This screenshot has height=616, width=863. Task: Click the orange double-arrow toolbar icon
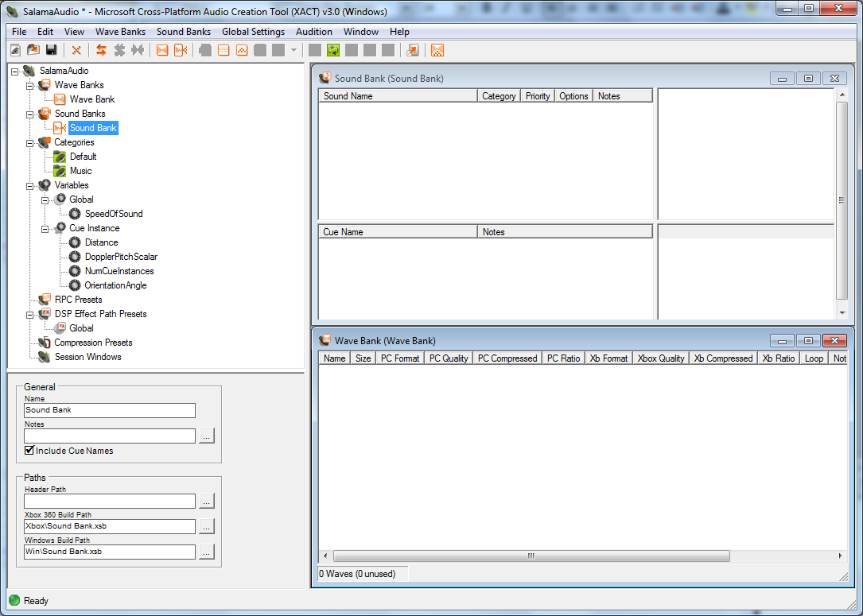(x=101, y=50)
